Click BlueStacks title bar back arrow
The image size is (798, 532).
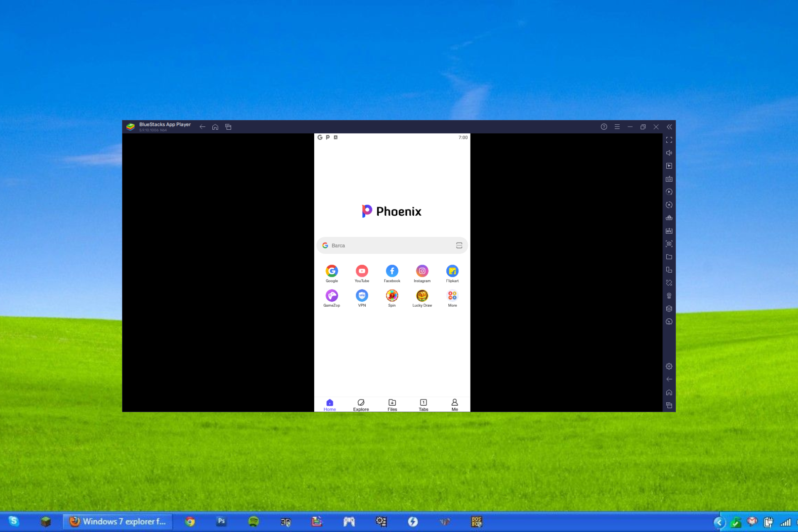[x=202, y=127]
